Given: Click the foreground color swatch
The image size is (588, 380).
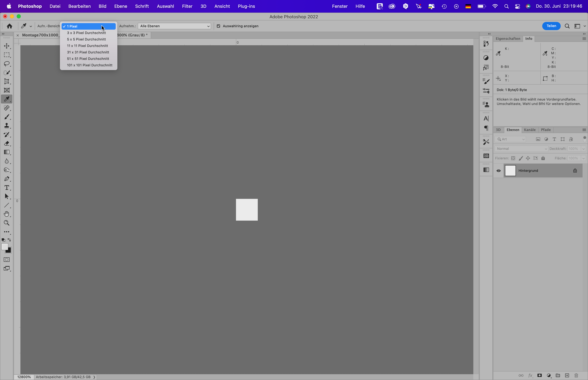Looking at the screenshot, I should pyautogui.click(x=4, y=246).
